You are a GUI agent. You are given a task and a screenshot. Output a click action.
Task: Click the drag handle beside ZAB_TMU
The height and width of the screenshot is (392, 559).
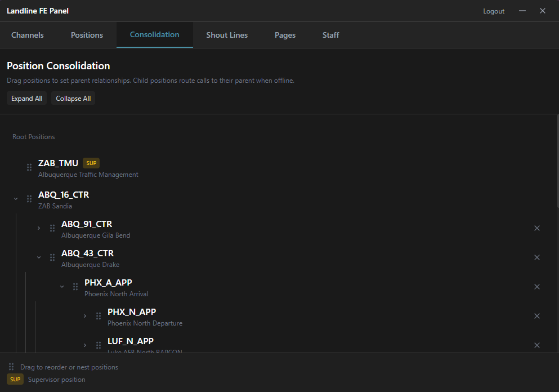29,167
